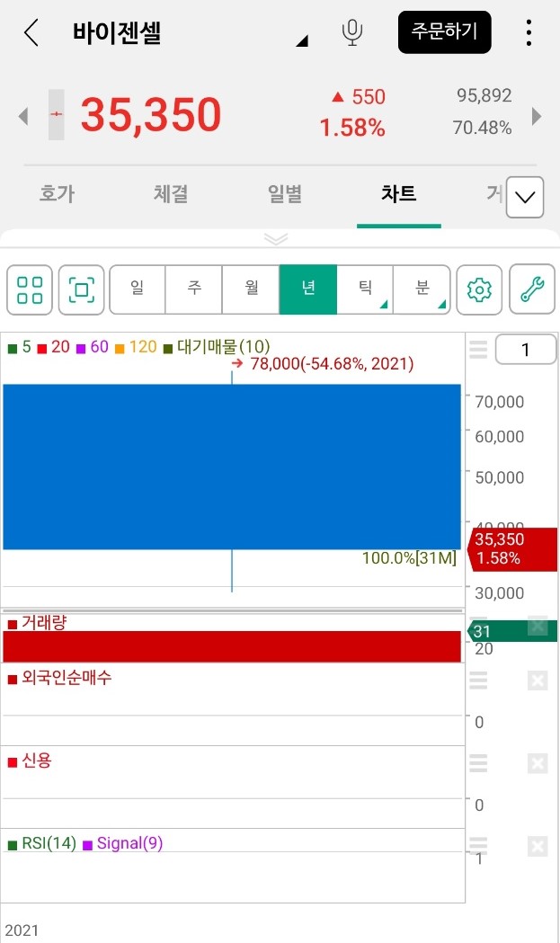Tap the handle icon of 신용 panel
Viewport: 560px width, 943px height.
478,763
